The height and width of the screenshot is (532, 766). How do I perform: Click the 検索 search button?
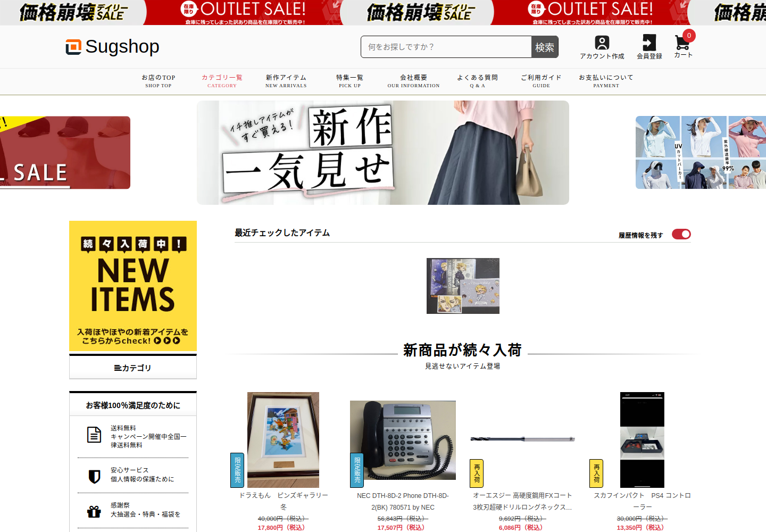click(545, 47)
